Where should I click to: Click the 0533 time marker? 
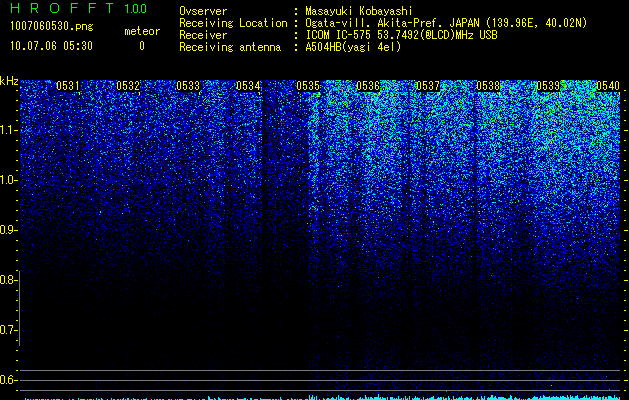pos(188,86)
